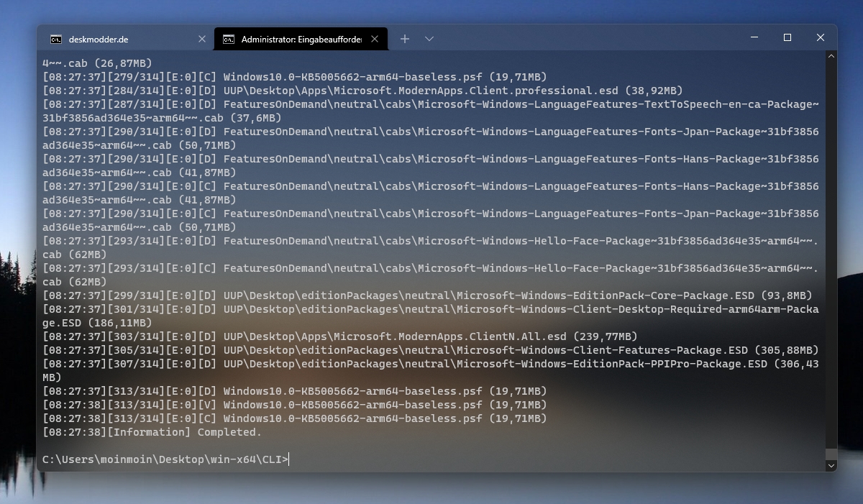Viewport: 863px width, 504px height.
Task: Click the [313/314] [D] baseless.psf line
Action: (x=295, y=391)
